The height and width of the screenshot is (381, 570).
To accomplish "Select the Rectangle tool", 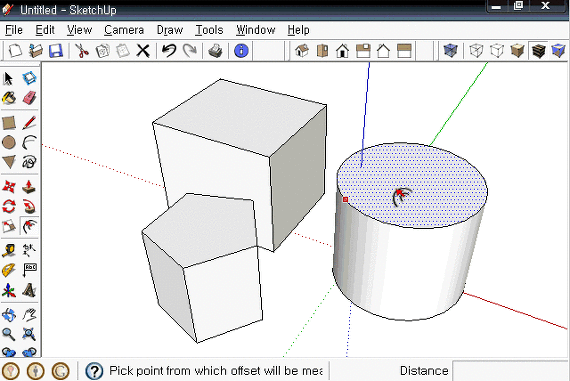I will point(9,123).
